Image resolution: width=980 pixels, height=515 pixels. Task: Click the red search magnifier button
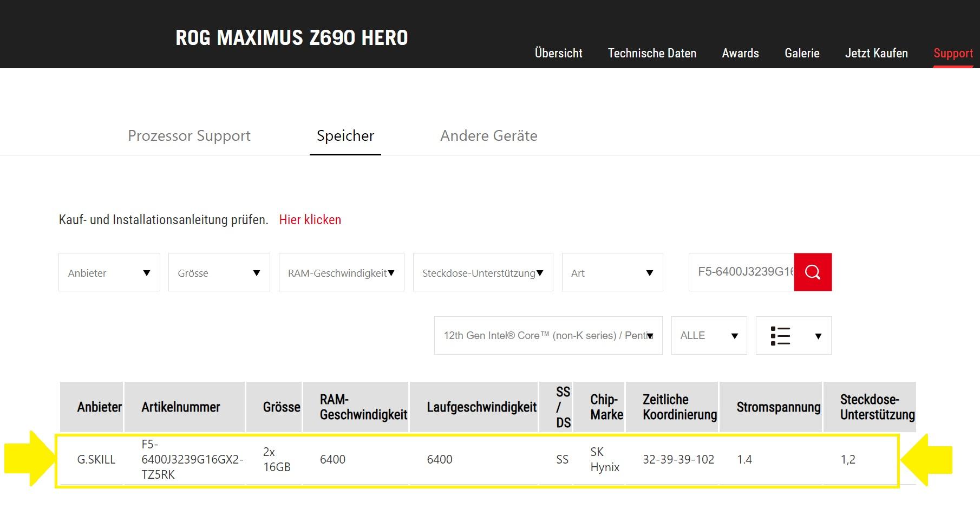click(x=813, y=272)
